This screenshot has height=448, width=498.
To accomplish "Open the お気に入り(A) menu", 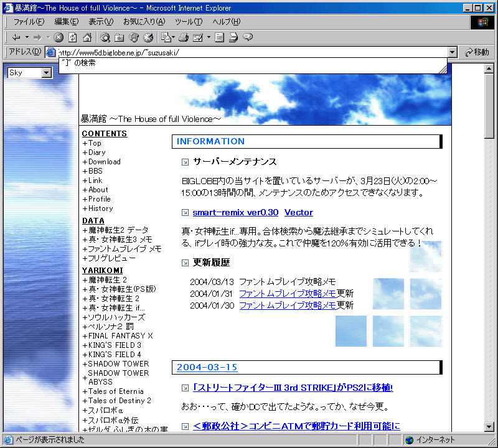I will 144,22.
